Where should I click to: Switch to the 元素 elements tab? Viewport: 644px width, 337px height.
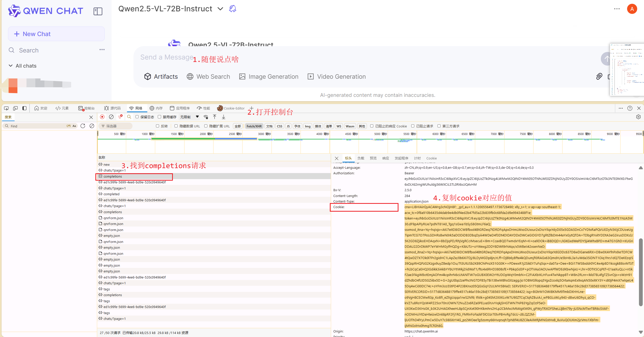pos(62,108)
